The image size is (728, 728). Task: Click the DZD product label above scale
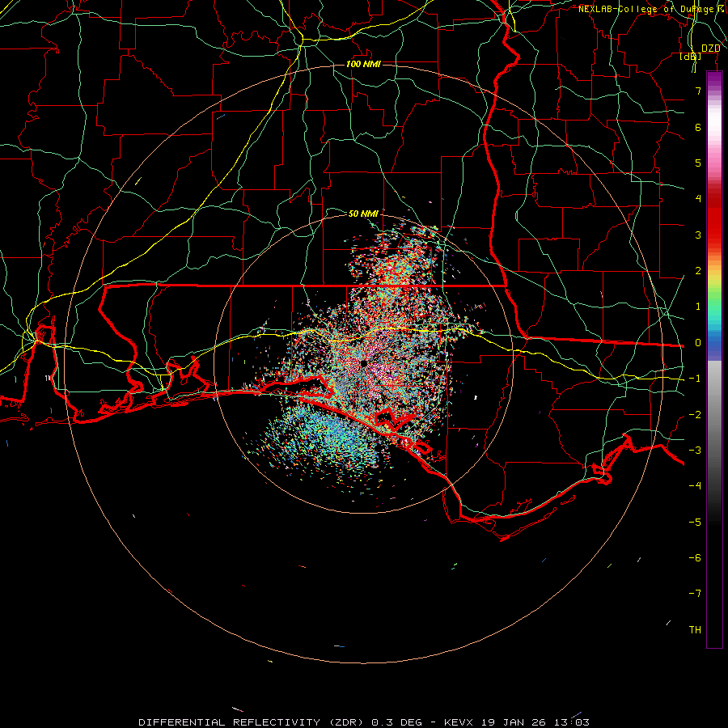click(710, 49)
